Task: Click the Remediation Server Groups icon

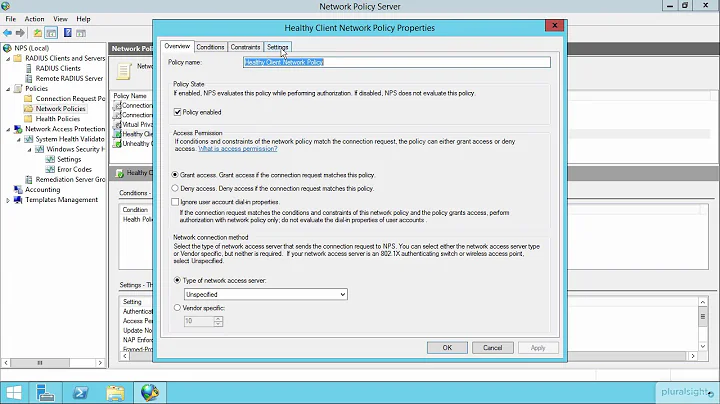Action: 29,180
